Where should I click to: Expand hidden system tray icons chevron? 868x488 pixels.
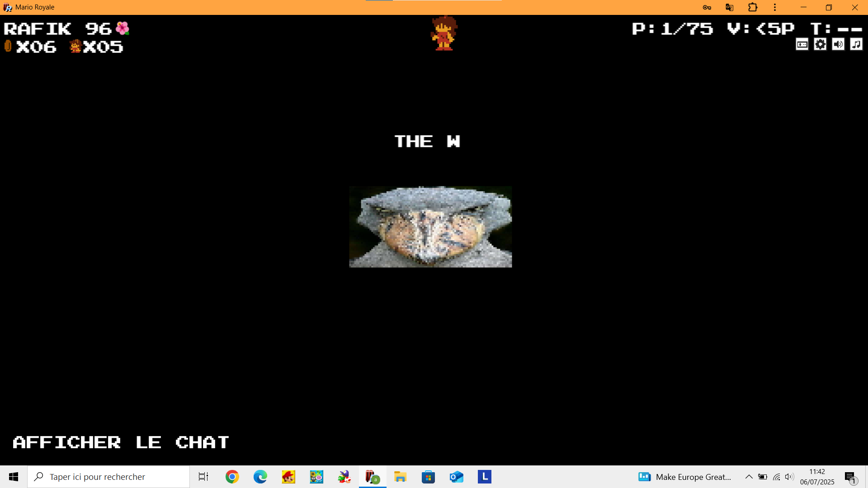click(x=749, y=477)
